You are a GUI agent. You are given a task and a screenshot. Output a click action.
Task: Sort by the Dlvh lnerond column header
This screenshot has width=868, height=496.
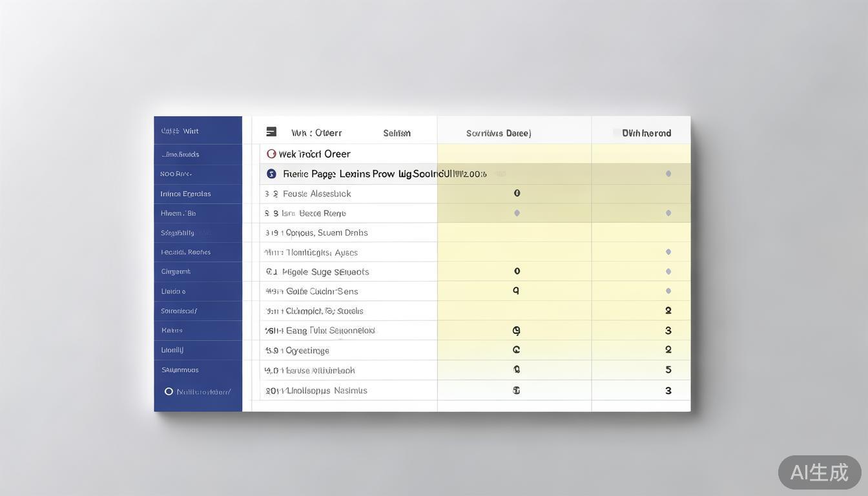click(x=646, y=133)
